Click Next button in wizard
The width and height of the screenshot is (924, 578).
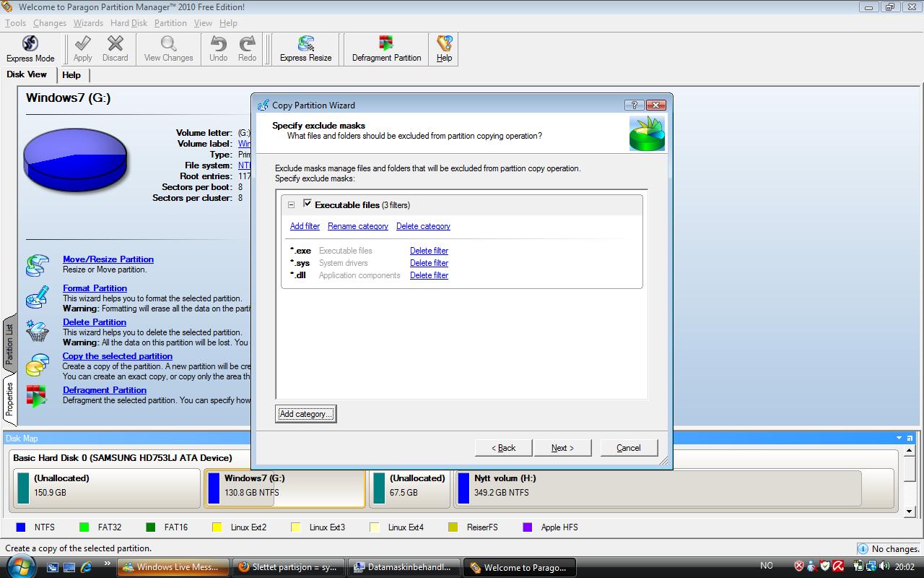[562, 448]
